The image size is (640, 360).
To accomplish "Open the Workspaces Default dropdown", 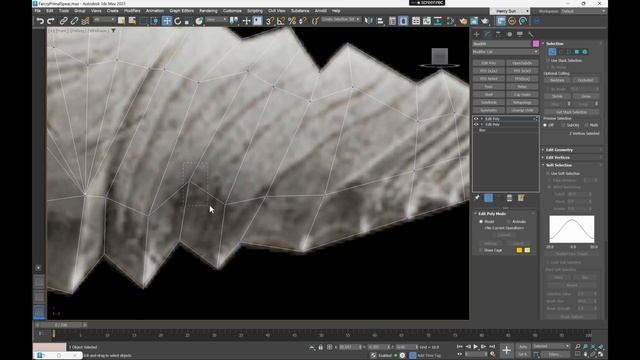I will tap(583, 11).
